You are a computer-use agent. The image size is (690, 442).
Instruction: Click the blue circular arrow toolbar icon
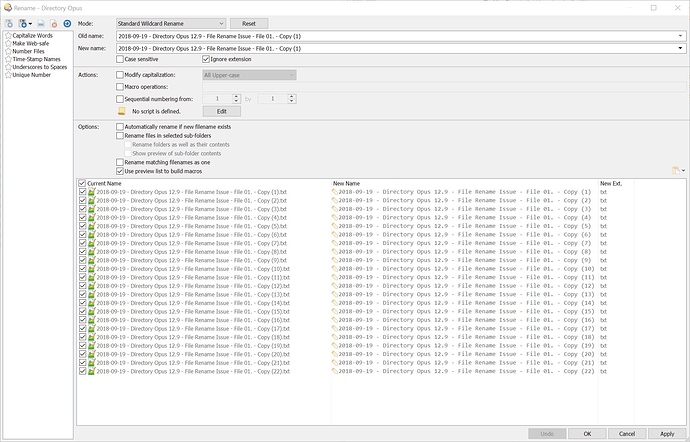(x=67, y=24)
